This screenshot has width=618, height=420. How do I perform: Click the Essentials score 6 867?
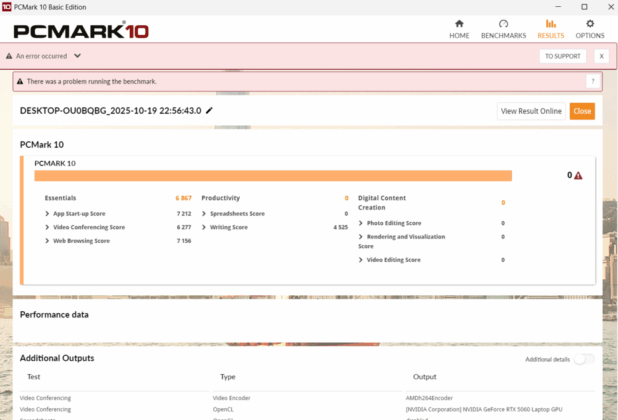183,198
